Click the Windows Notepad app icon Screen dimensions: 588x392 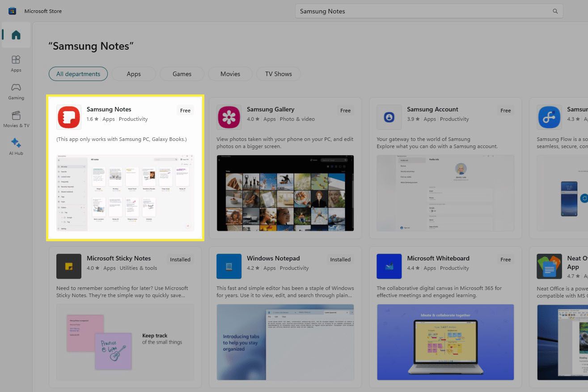pyautogui.click(x=229, y=266)
